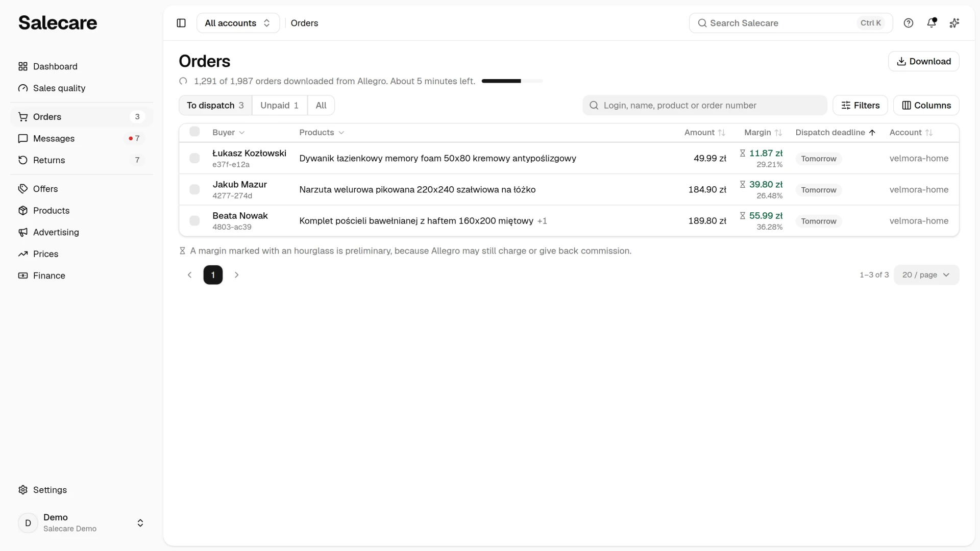980x551 pixels.
Task: Open Products in sidebar
Action: (x=82, y=211)
